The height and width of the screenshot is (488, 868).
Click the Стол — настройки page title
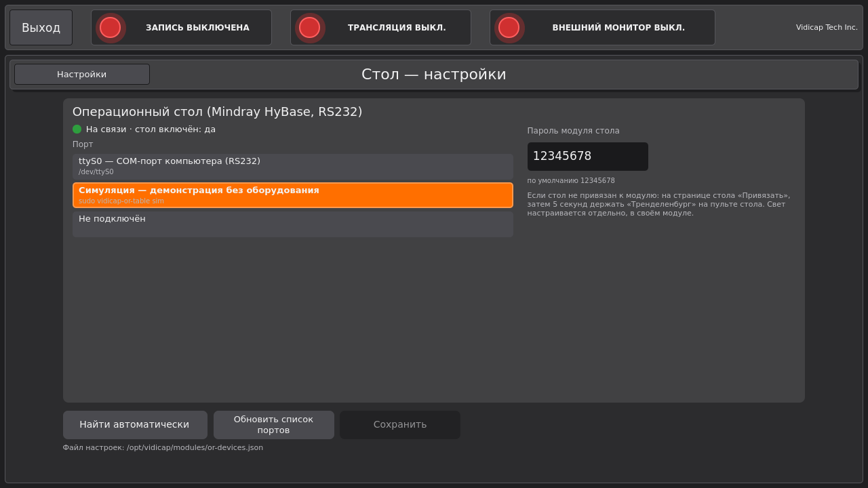[434, 75]
